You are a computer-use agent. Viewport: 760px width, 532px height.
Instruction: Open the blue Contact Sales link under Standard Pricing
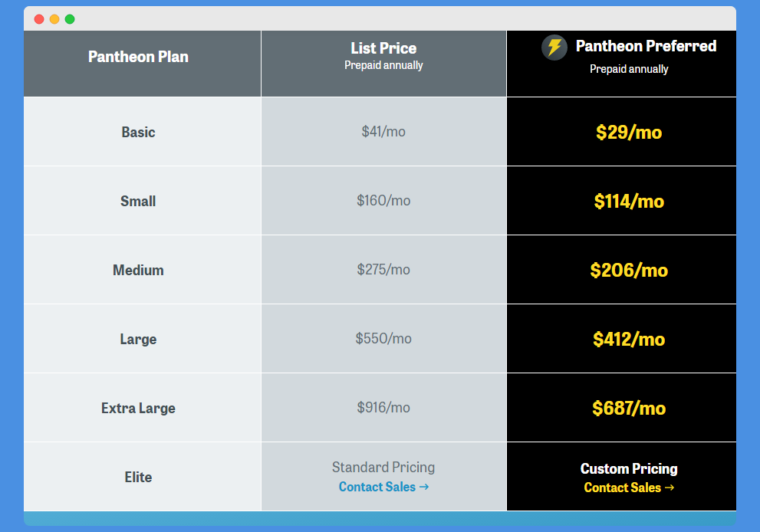[x=383, y=487]
